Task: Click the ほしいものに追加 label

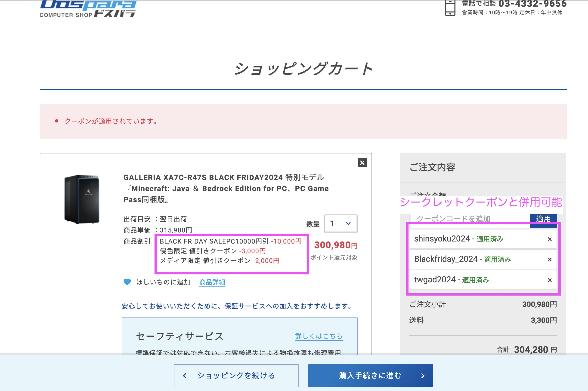Action: (163, 282)
